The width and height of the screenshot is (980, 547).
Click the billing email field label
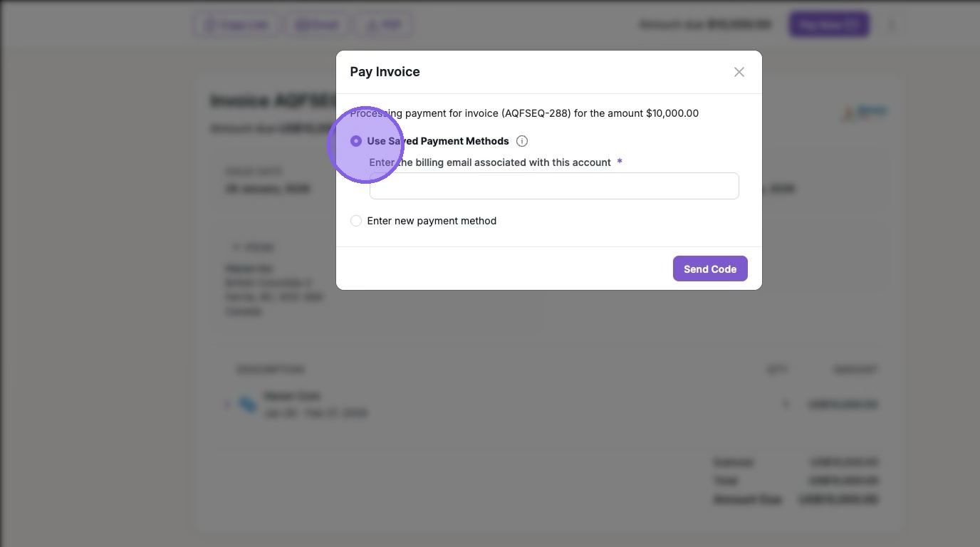coord(490,162)
